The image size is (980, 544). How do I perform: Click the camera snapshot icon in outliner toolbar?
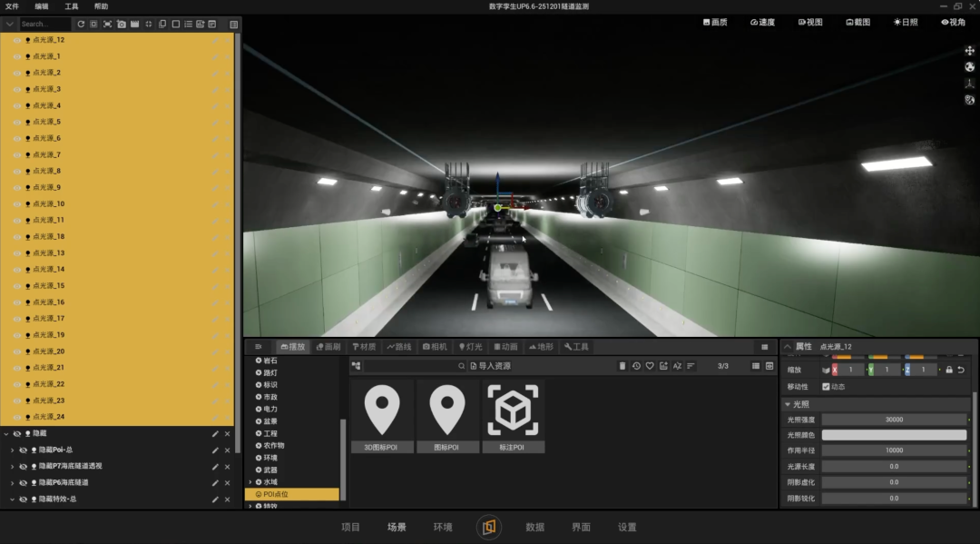122,24
